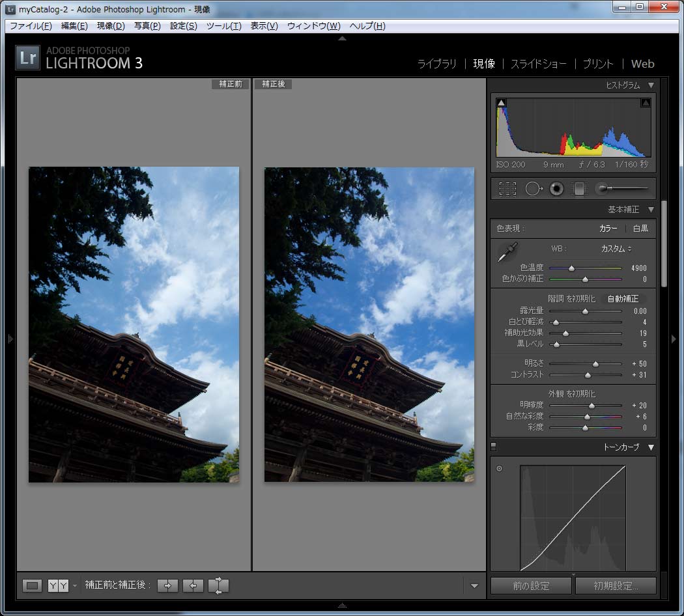
Task: Click the tone curve target adjustment icon
Action: [500, 468]
